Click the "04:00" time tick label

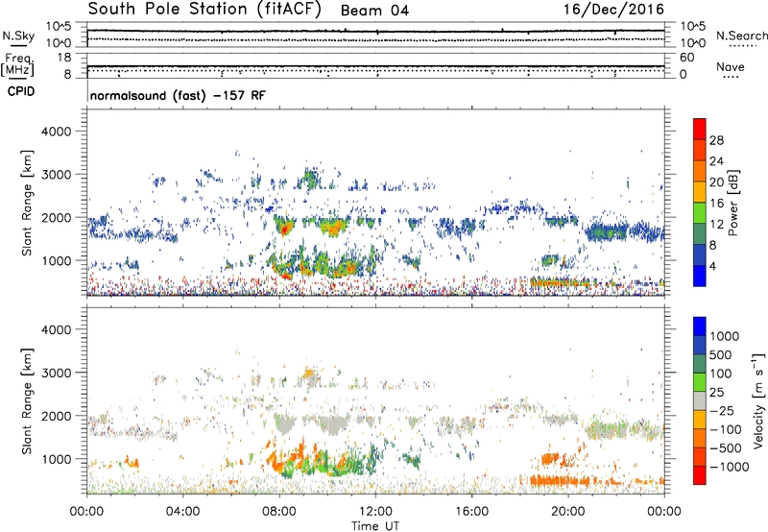pyautogui.click(x=182, y=512)
